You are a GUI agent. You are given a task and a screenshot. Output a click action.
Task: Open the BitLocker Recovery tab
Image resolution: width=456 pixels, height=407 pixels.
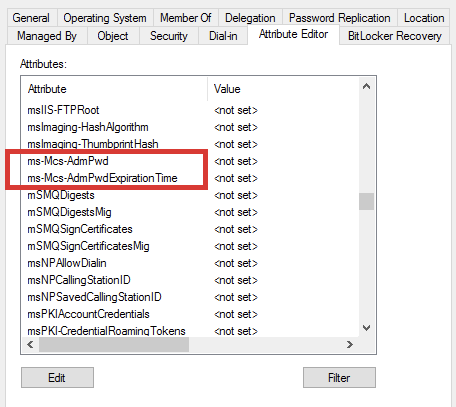[395, 36]
